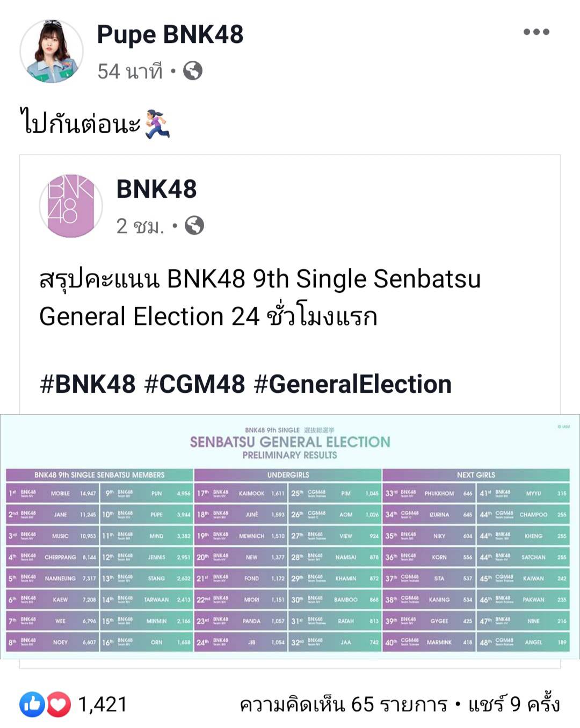This screenshot has height=728, width=580.
Task: Open the 65 comments list
Action: (x=344, y=704)
